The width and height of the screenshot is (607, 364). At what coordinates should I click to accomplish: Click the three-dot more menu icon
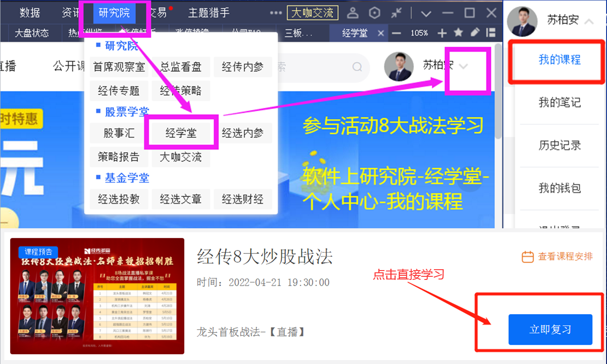[x=276, y=13]
